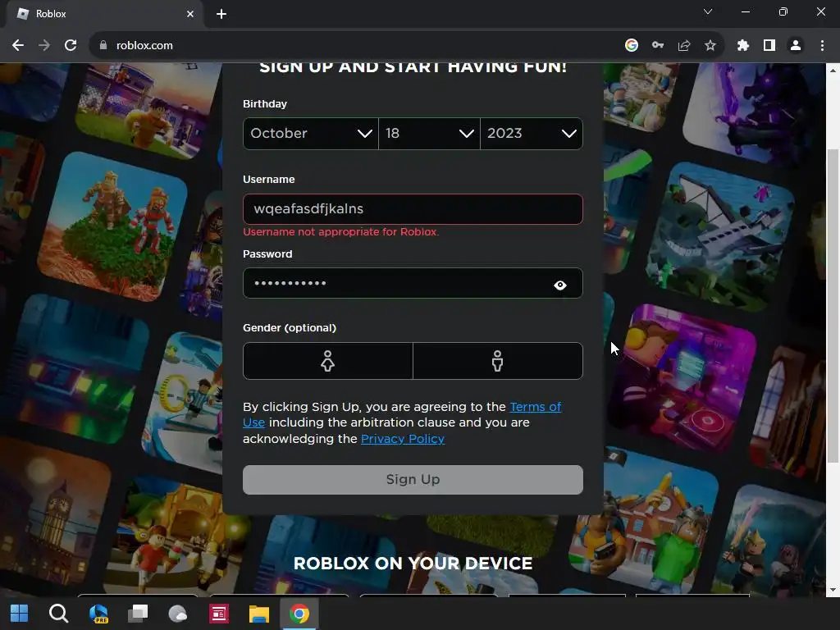Click the share page icon
Image resolution: width=840 pixels, height=630 pixels.
click(684, 46)
